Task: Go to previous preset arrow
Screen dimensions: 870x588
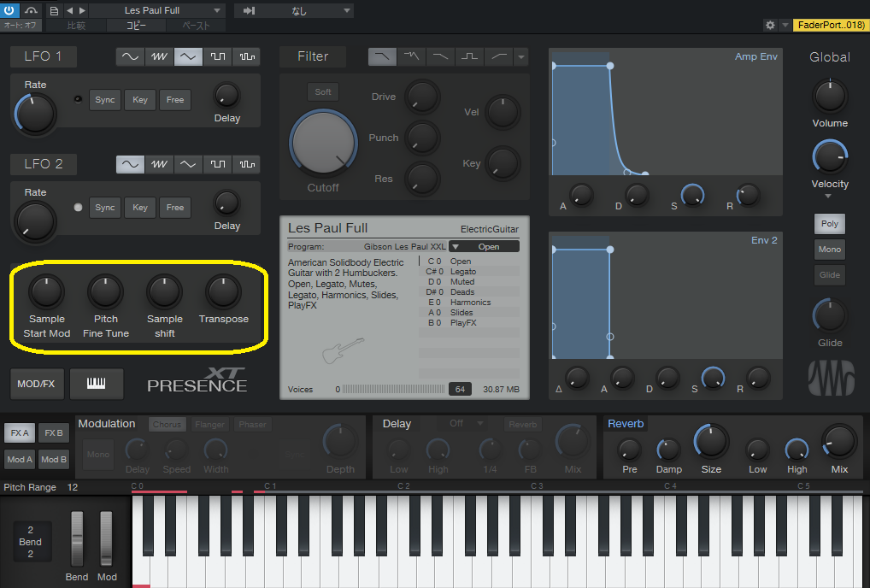Action: pos(69,10)
